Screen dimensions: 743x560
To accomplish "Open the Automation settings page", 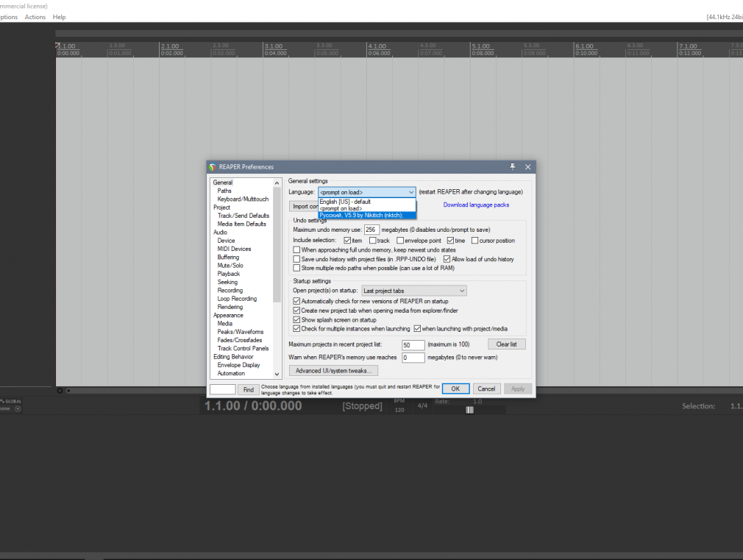I will (231, 373).
